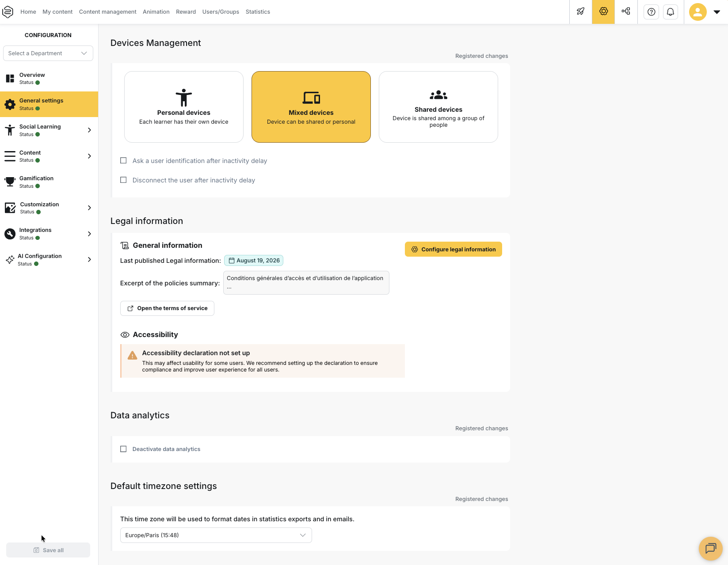Open the Europe/Paris timezone dropdown
This screenshot has width=728, height=565.
click(216, 535)
